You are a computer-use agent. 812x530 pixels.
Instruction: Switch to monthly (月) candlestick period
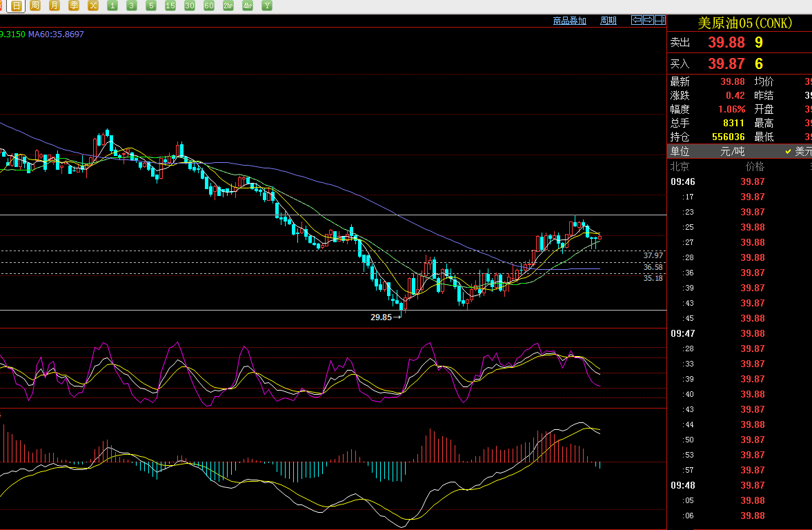click(x=55, y=6)
